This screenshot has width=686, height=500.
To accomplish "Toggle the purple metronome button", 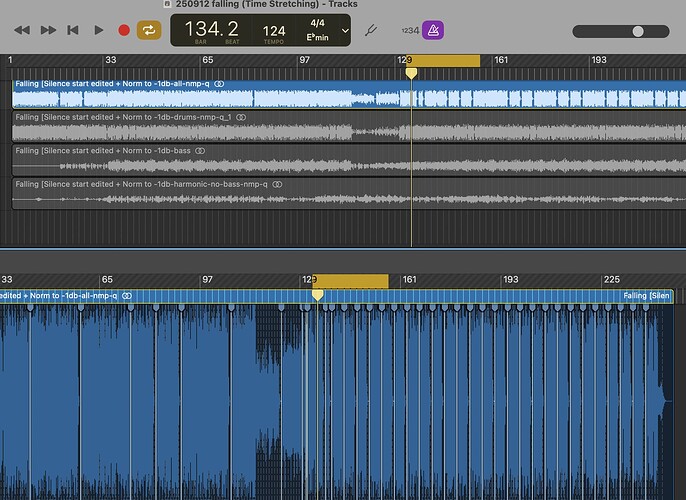I will point(433,31).
